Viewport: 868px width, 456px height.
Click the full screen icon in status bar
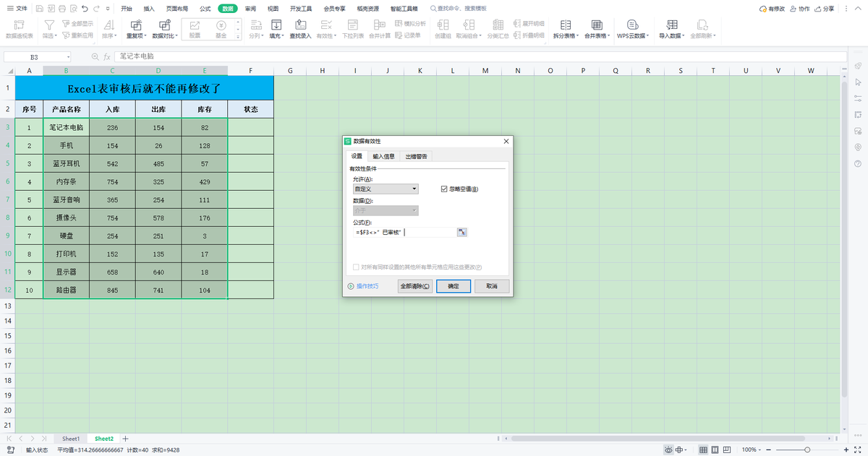coord(859,449)
